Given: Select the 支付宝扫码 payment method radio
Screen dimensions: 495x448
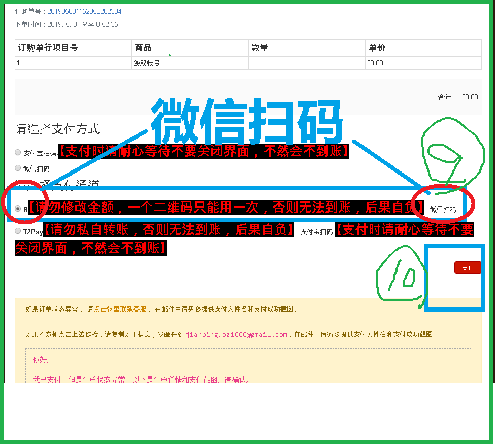Looking at the screenshot, I should [x=18, y=152].
